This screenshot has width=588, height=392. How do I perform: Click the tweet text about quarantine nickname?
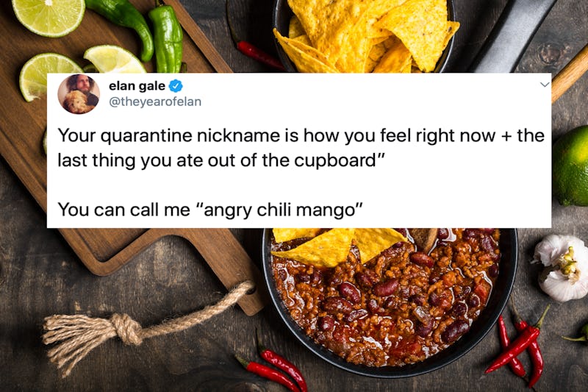301,148
